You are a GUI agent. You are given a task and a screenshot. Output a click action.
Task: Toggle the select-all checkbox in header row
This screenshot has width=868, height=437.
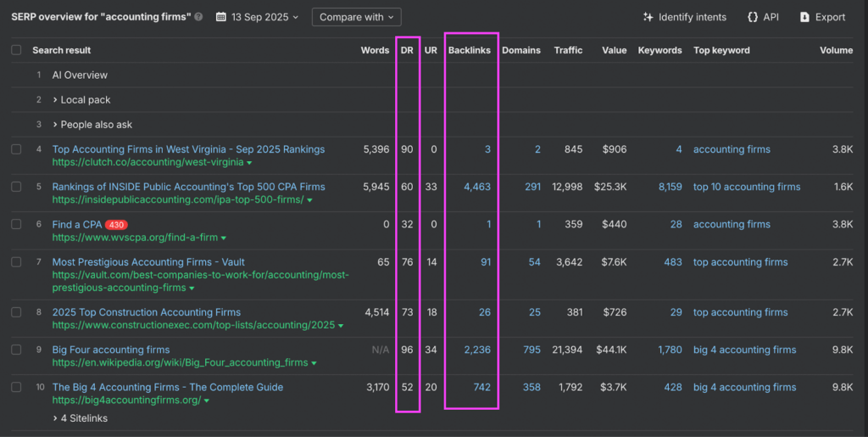16,50
